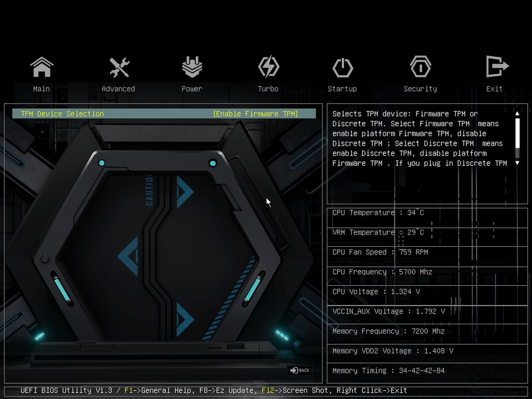Select the TPM Device Selection label
Viewport: 532px width, 399px height.
[x=63, y=114]
